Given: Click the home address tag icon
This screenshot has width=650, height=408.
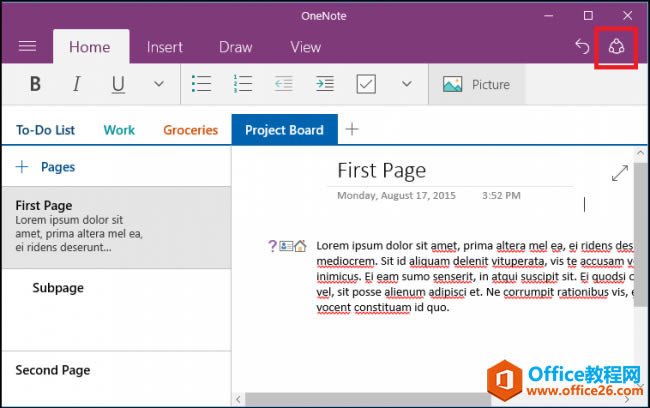Looking at the screenshot, I should 300,246.
